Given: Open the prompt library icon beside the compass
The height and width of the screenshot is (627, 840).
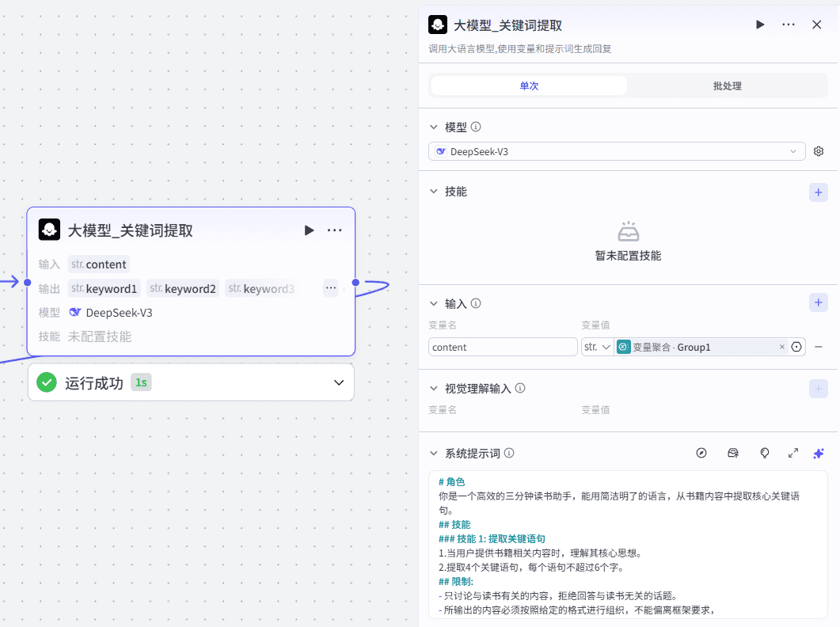Looking at the screenshot, I should [733, 453].
